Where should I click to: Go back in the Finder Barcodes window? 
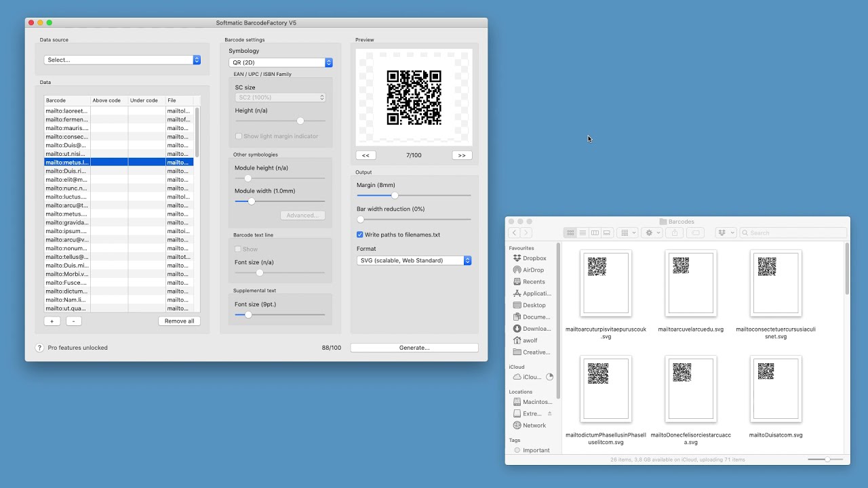tap(514, 232)
